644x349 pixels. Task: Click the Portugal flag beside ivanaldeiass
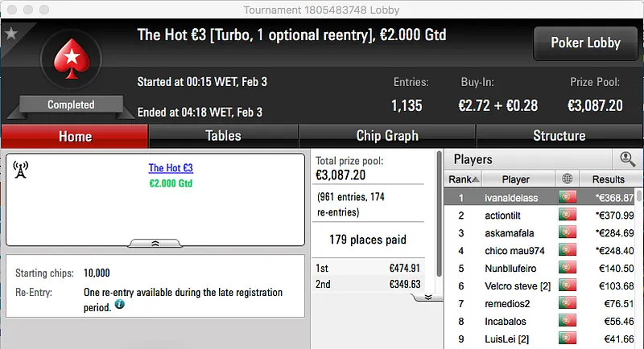point(568,198)
